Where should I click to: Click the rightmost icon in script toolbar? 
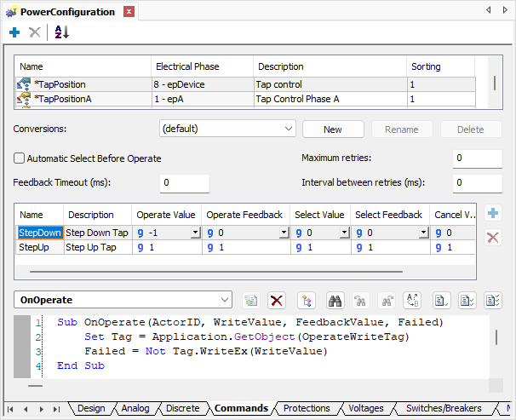tap(492, 300)
